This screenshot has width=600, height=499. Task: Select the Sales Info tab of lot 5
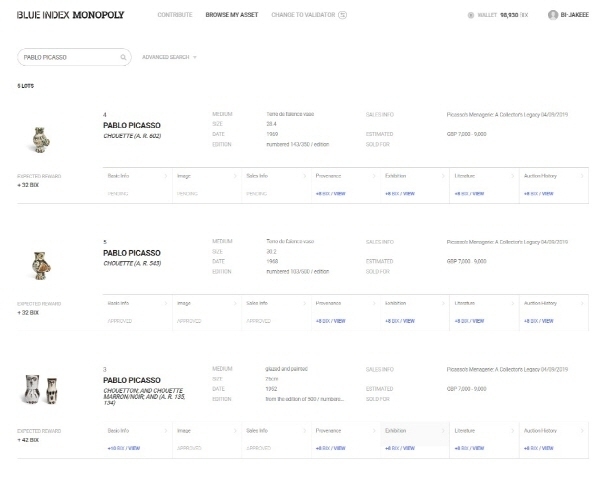[276, 313]
